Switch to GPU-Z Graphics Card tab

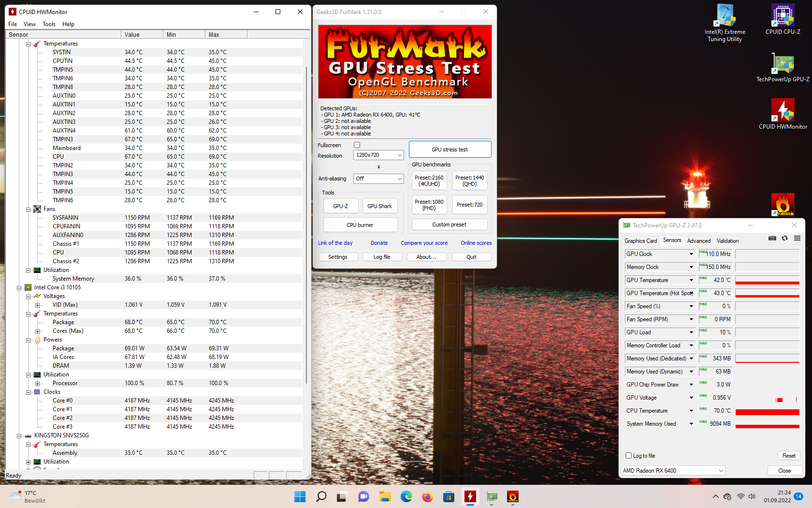tap(640, 240)
